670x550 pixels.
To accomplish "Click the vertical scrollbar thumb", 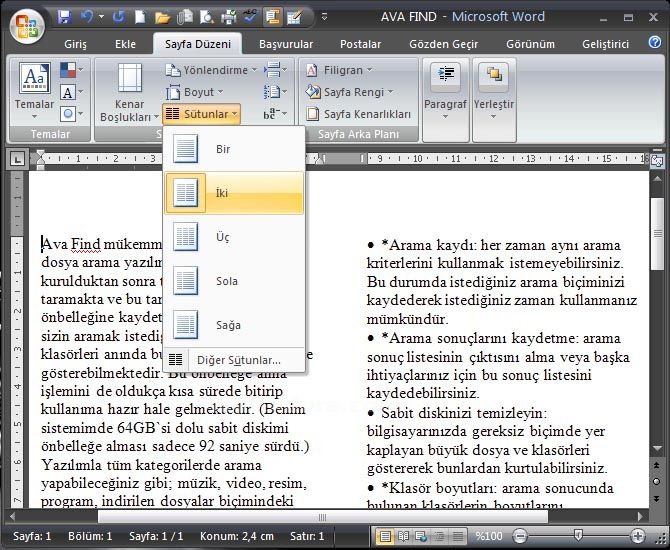I will tap(657, 233).
